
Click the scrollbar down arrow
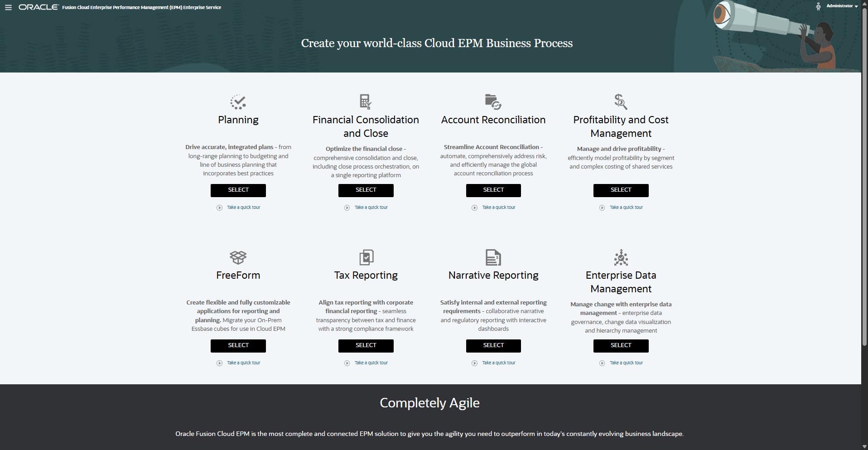(x=864, y=446)
